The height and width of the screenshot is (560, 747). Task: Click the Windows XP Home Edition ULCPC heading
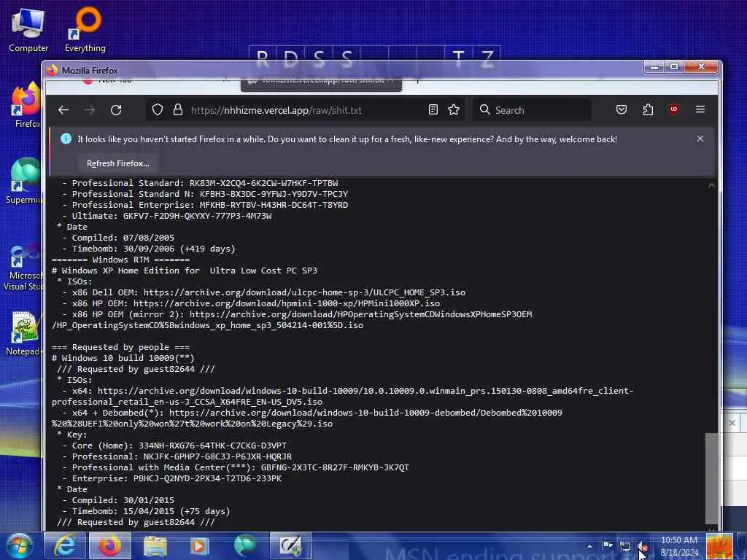click(185, 271)
